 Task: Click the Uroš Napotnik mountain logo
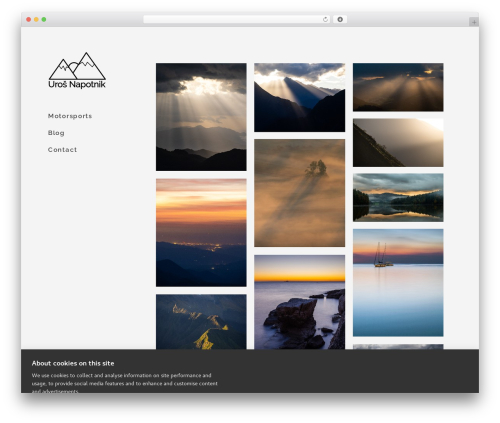click(77, 70)
